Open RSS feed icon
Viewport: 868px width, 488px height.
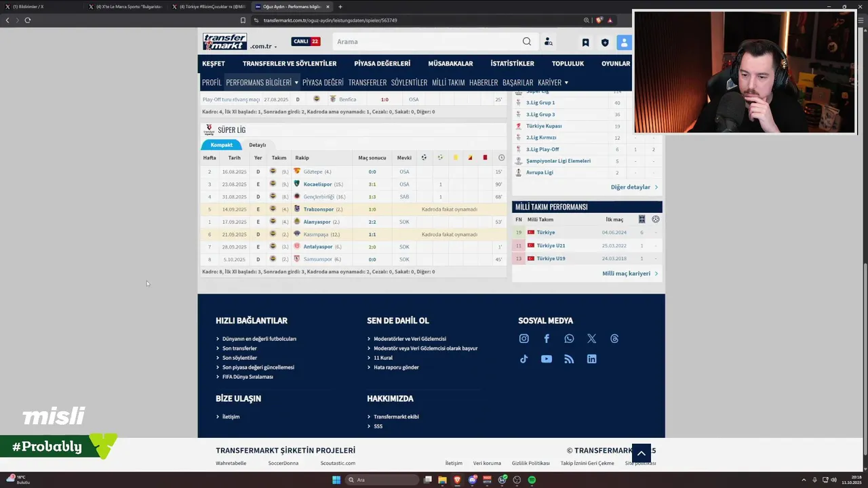(x=569, y=359)
